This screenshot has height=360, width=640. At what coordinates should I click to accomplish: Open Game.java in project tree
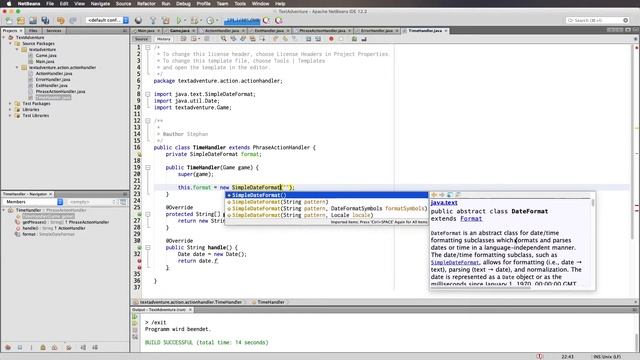(x=46, y=56)
